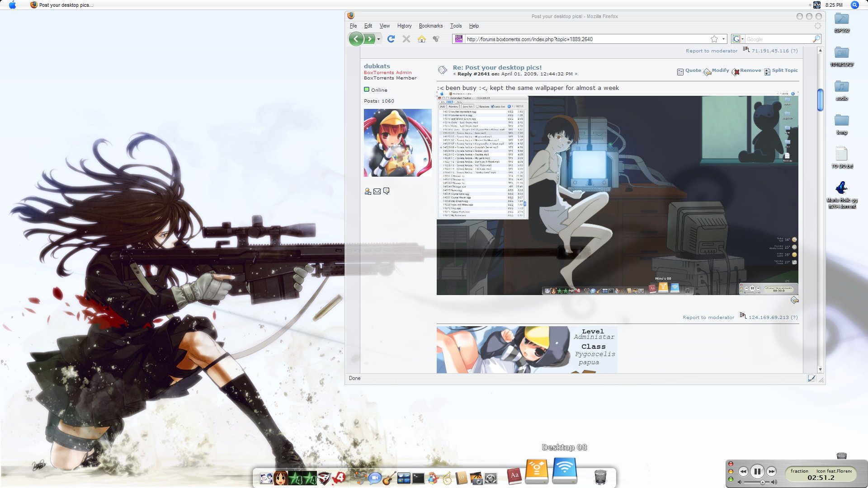The height and width of the screenshot is (488, 868).
Task: Toggle the bookmark star in URL bar
Action: [714, 39]
